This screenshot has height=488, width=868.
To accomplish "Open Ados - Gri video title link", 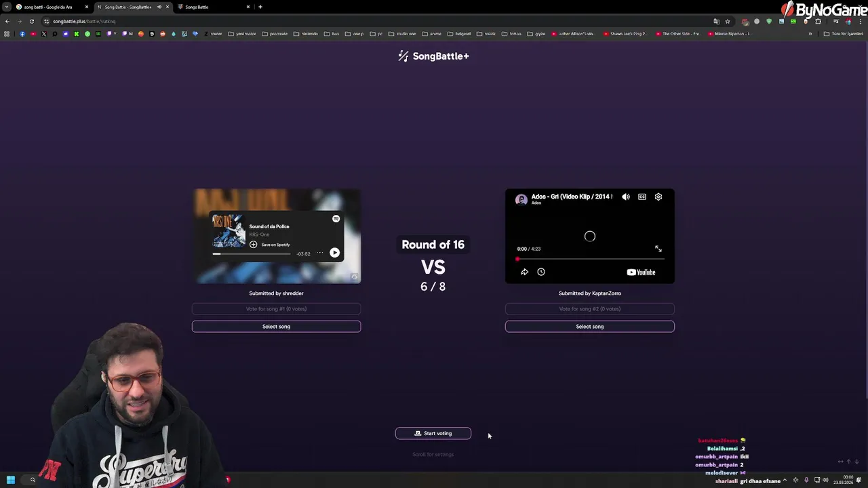I will point(571,197).
